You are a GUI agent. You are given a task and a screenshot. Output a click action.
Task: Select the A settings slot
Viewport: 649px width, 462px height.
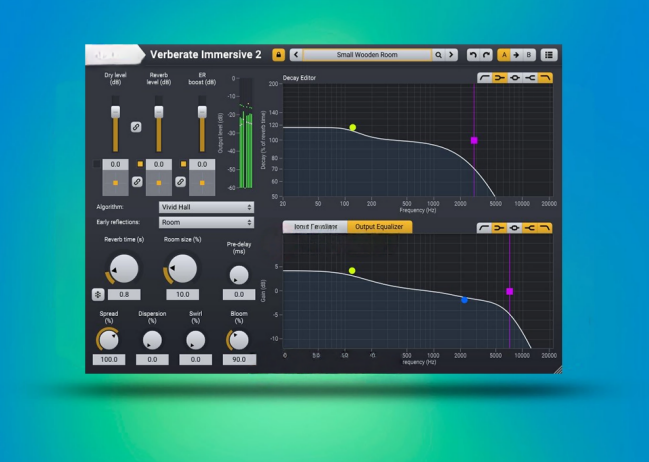point(504,55)
